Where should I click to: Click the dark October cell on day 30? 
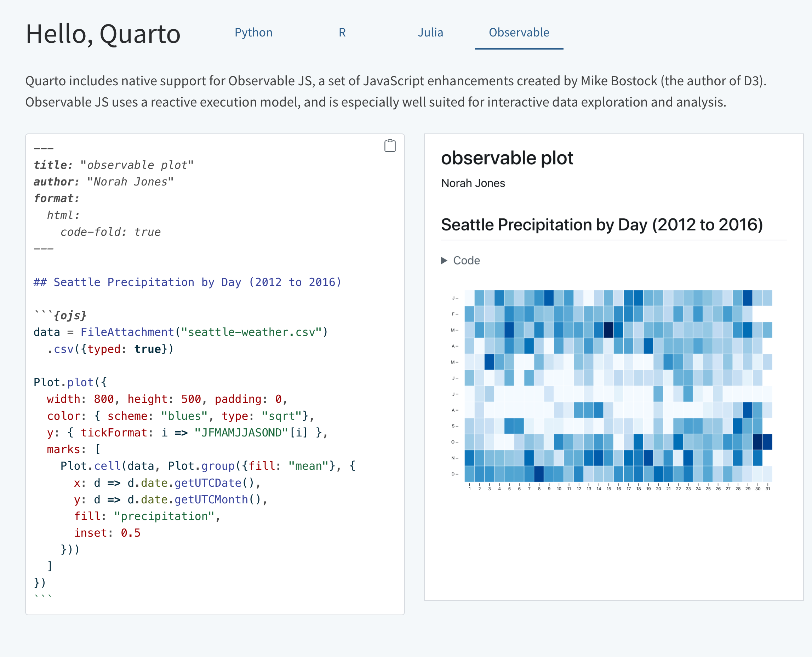click(757, 442)
